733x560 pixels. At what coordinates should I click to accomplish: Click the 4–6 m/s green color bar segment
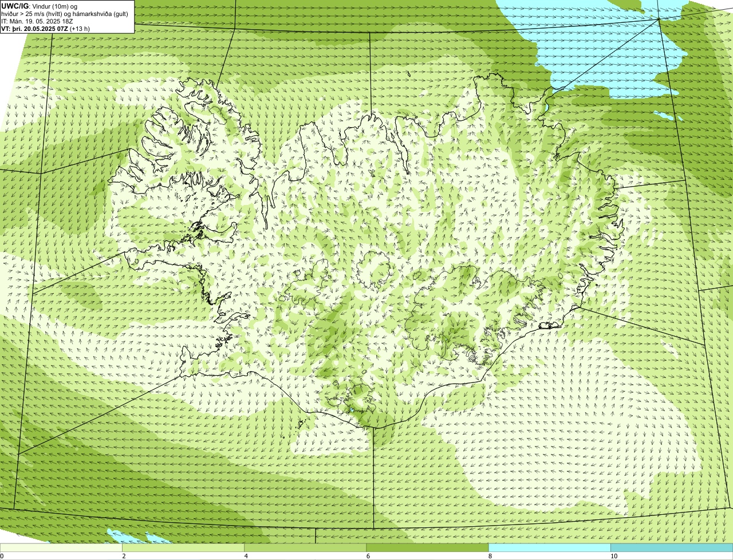point(305,548)
